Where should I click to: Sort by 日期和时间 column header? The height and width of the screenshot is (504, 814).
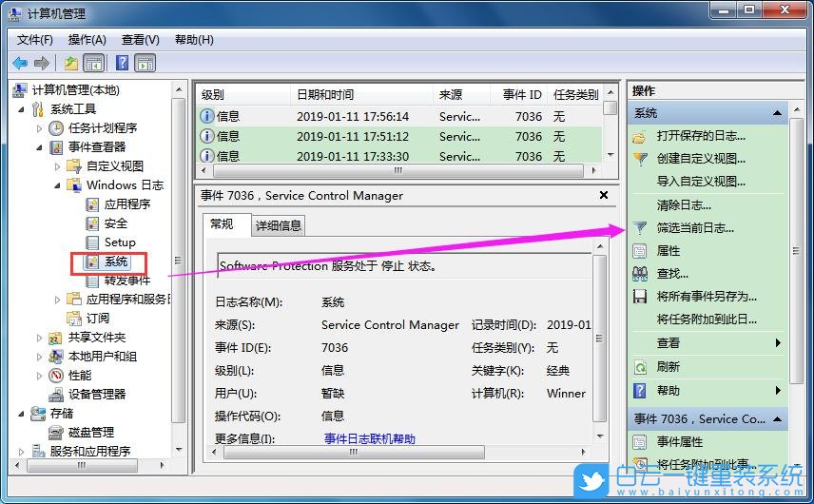(361, 95)
